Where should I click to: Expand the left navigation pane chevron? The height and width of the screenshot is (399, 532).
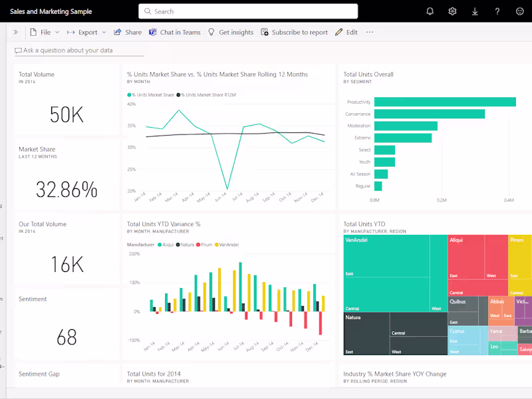(x=15, y=31)
